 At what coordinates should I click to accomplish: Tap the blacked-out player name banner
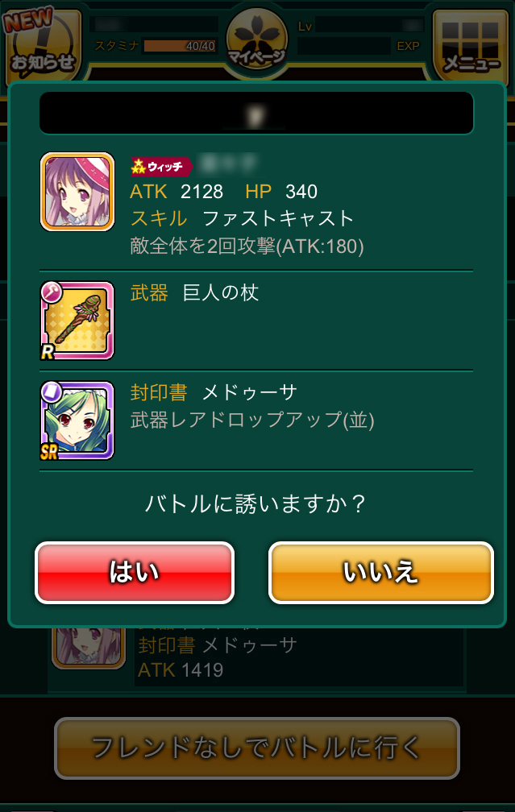coord(256,114)
